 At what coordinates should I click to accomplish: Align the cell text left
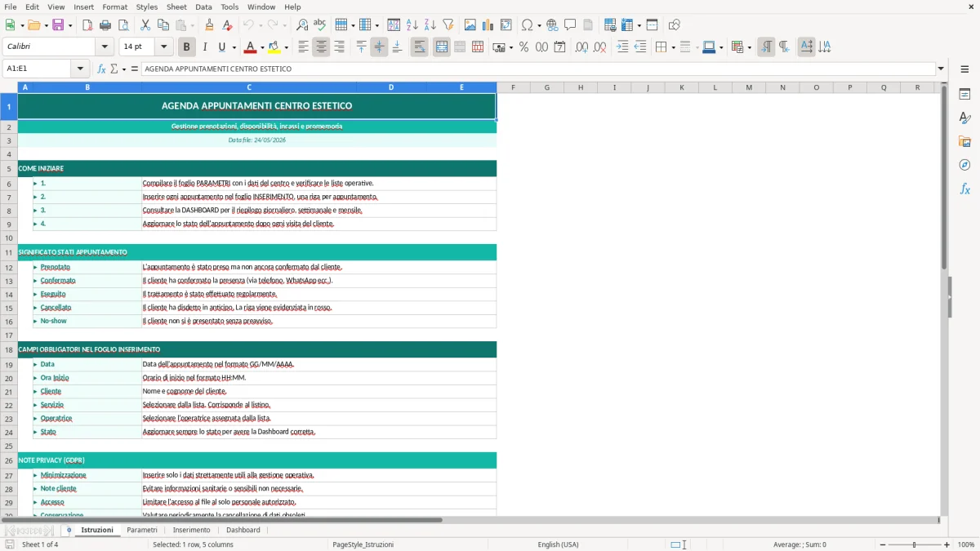click(303, 47)
